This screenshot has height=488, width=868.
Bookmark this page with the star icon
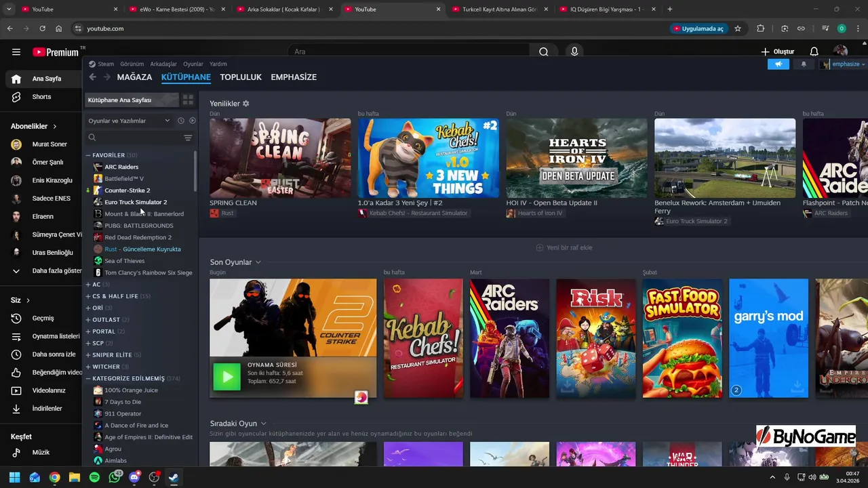click(738, 28)
